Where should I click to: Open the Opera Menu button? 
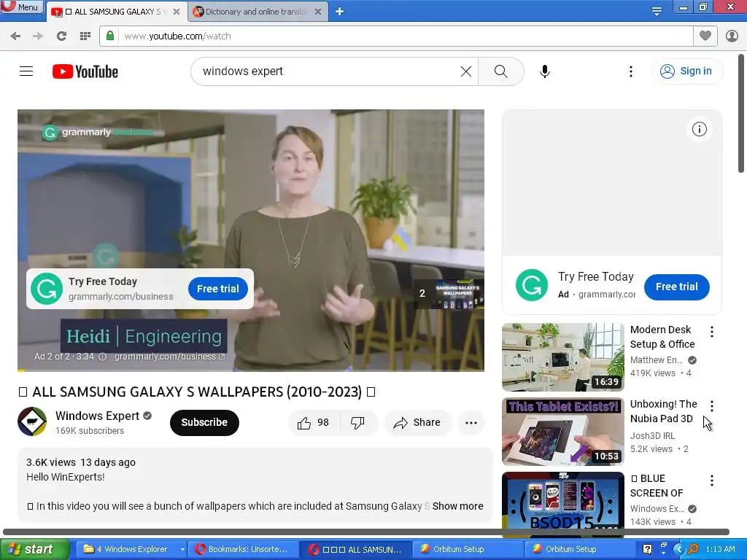point(21,7)
